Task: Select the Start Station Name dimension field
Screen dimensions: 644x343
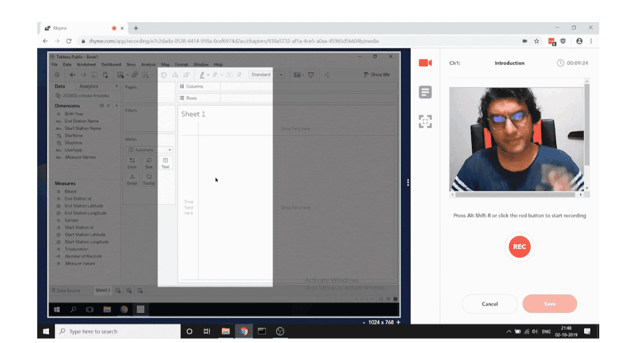Action: 83,128
